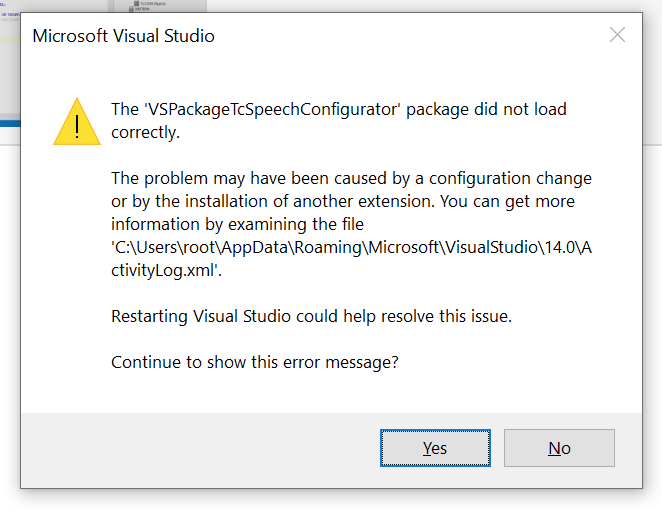This screenshot has height=516, width=662.
Task: Click the MOTION node icon
Action: 131,9
